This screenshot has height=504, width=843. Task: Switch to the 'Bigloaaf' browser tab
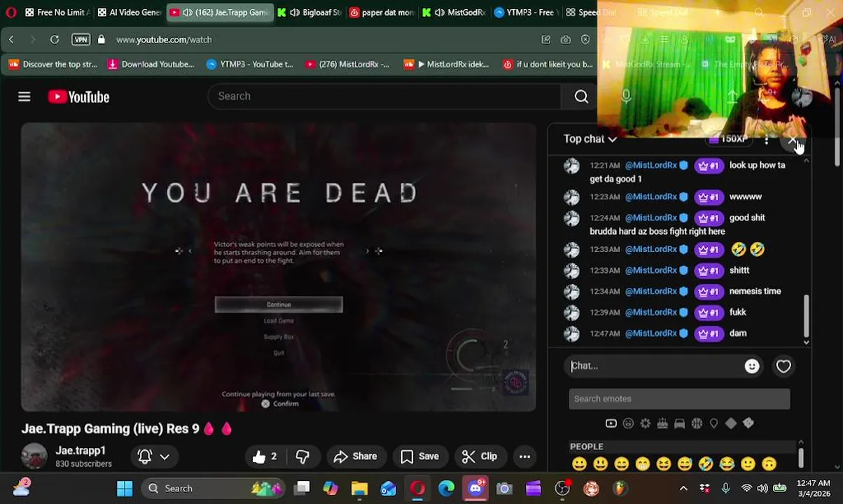tap(309, 13)
